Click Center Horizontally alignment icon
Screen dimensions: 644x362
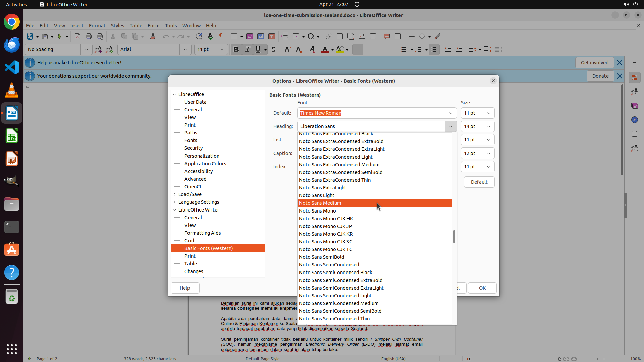pyautogui.click(x=369, y=49)
